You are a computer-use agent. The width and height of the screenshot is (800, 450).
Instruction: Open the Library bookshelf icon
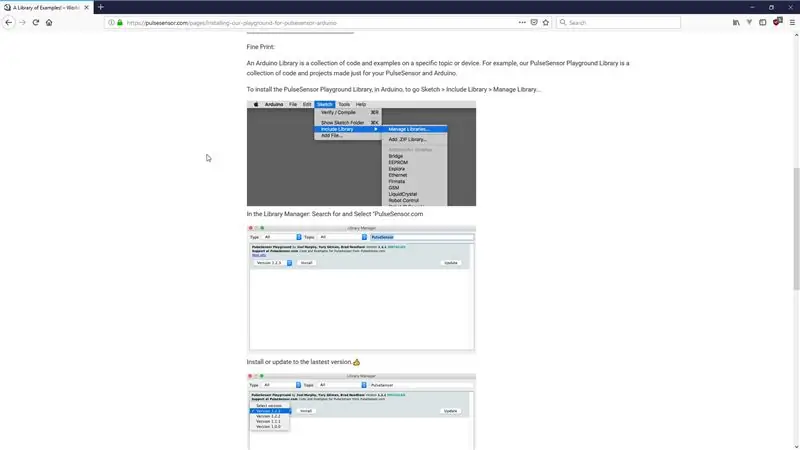point(736,22)
